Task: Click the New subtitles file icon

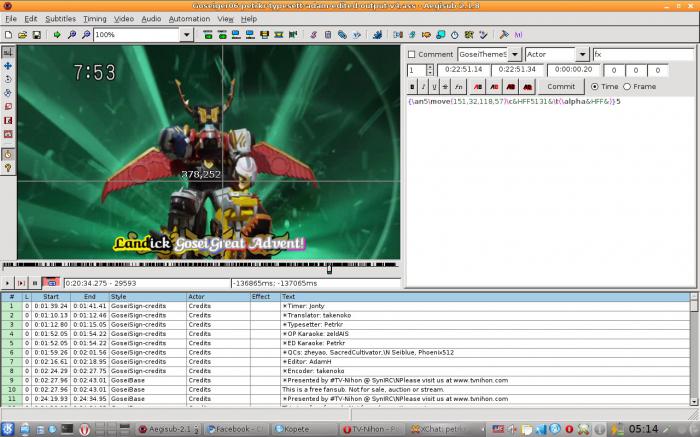Action: (8, 34)
